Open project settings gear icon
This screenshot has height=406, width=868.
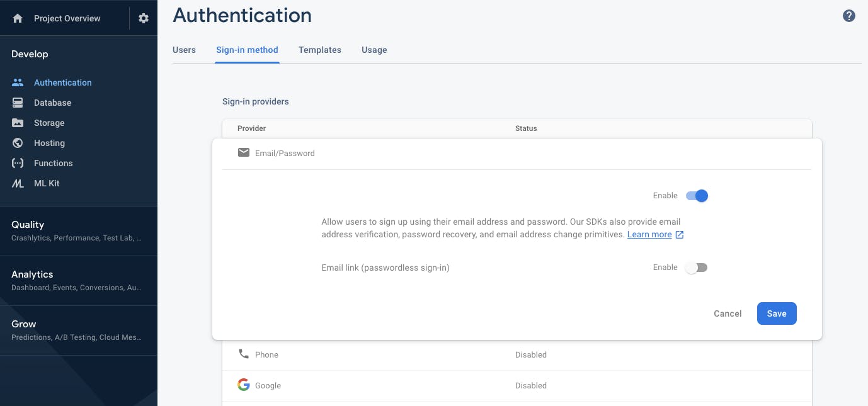[x=144, y=18]
